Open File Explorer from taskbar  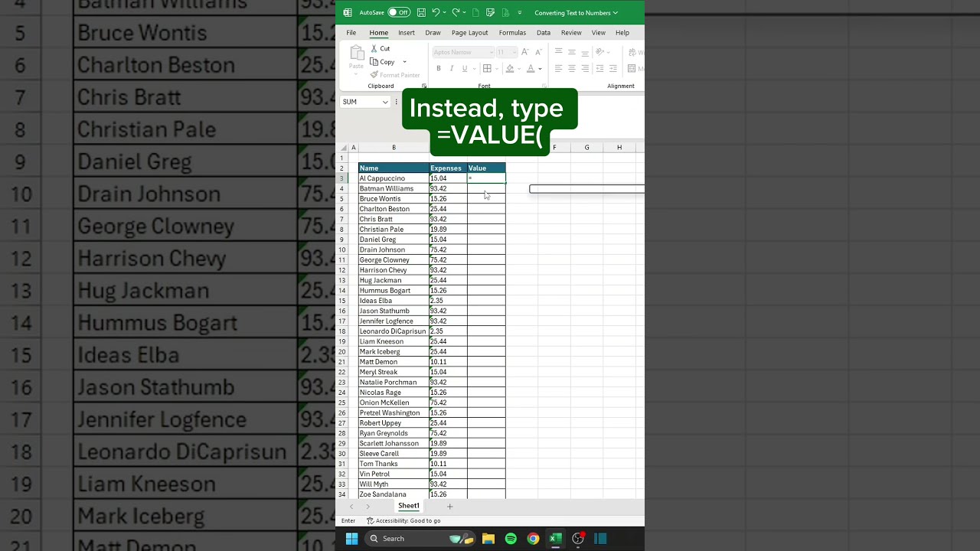pos(488,539)
